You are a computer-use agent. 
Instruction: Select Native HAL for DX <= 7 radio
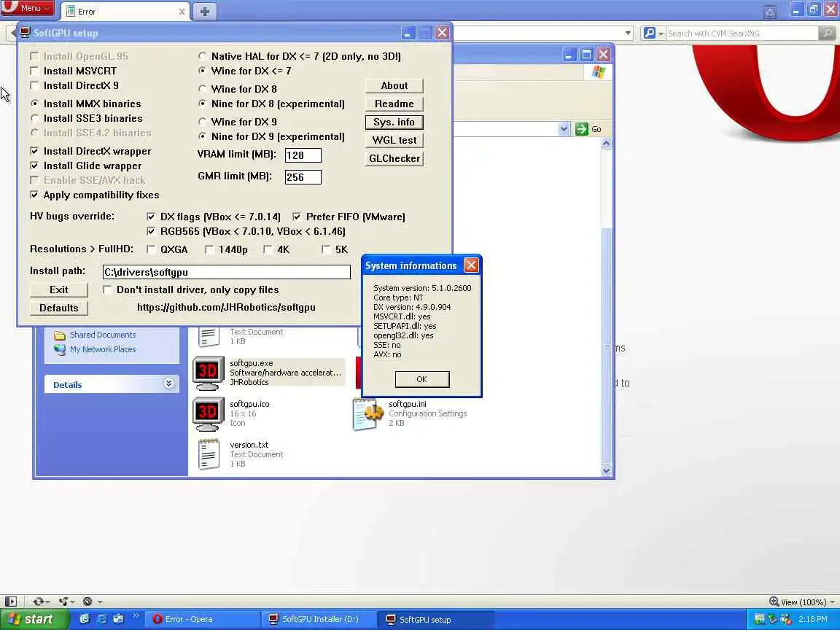(x=203, y=55)
